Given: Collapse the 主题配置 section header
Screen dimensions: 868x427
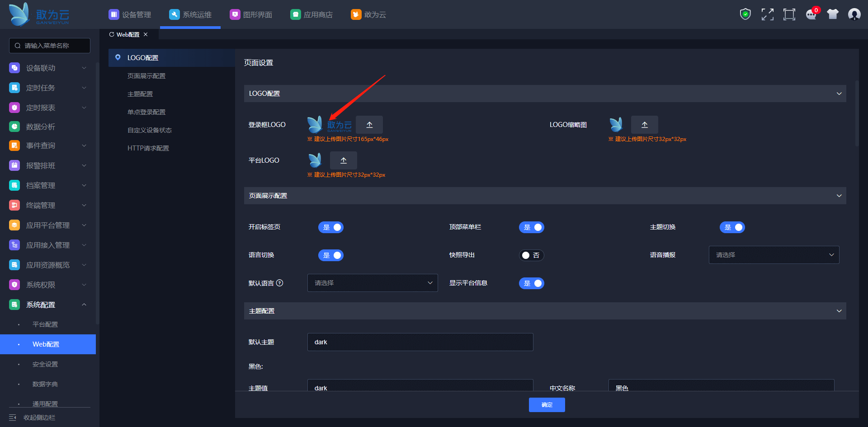Looking at the screenshot, I should (x=545, y=311).
